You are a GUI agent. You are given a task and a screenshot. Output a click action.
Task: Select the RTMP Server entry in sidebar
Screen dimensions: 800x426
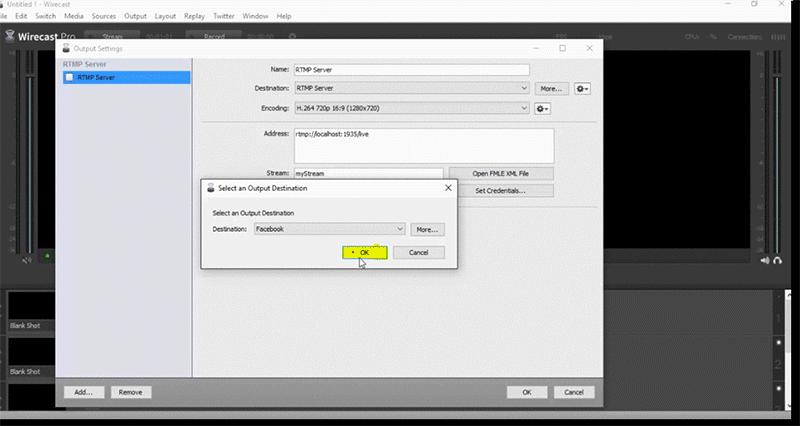pyautogui.click(x=127, y=78)
